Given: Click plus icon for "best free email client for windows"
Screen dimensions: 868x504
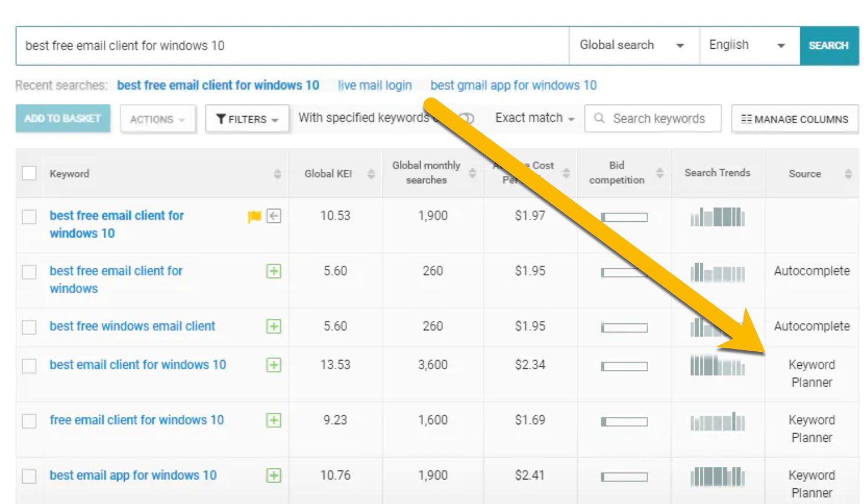Looking at the screenshot, I should pyautogui.click(x=273, y=271).
